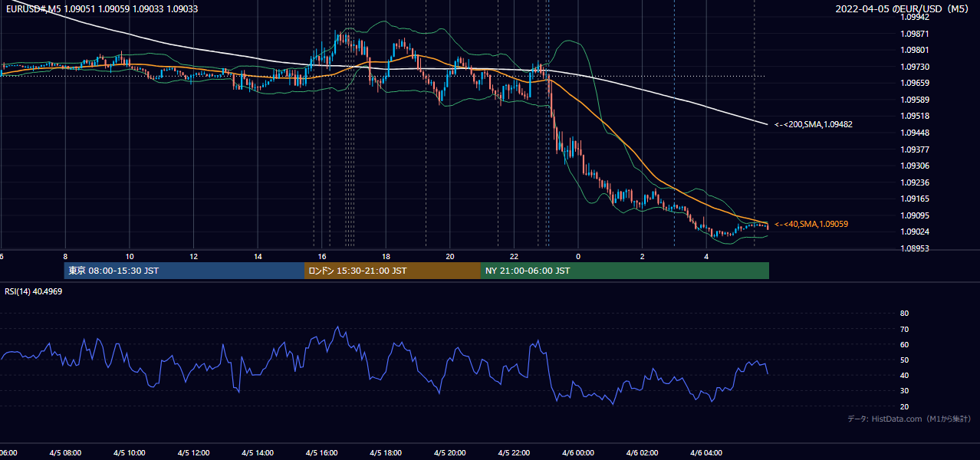This screenshot has width=980, height=460.
Task: Select bottom time label 4/5 10:00
Action: click(130, 453)
